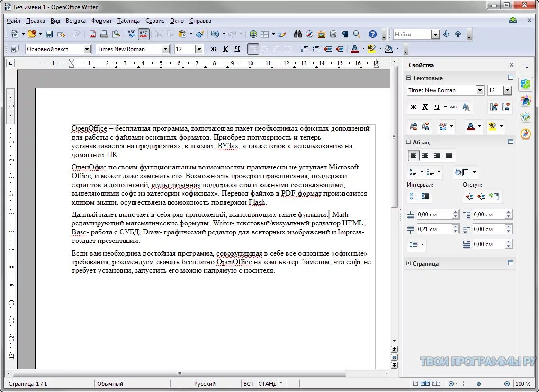Open the Gallery deck in sidebar

(526, 117)
